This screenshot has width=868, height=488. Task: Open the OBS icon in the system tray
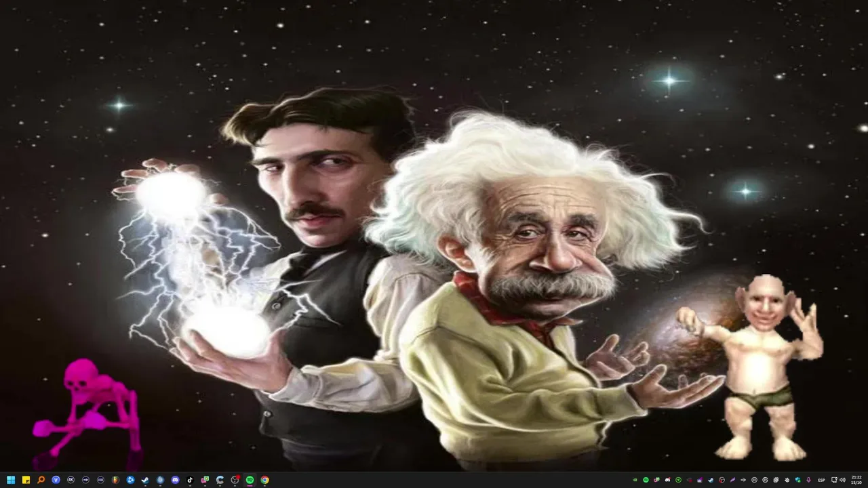pyautogui.click(x=722, y=480)
